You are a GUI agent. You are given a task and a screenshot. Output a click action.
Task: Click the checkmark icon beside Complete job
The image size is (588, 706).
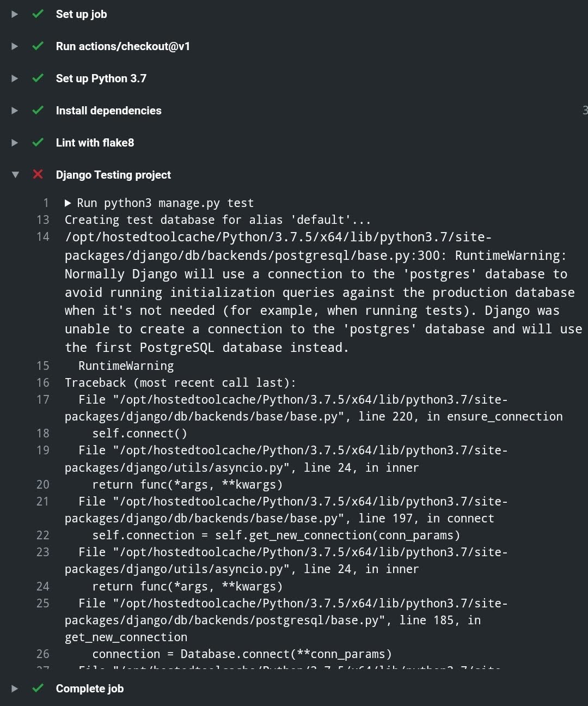tap(38, 689)
